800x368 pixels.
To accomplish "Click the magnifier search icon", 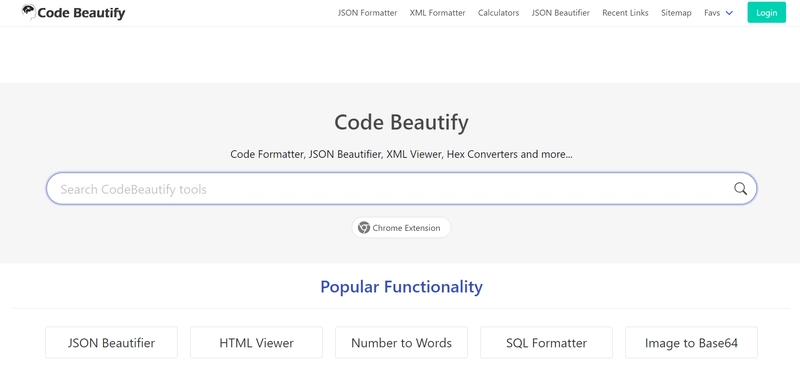I will [740, 188].
